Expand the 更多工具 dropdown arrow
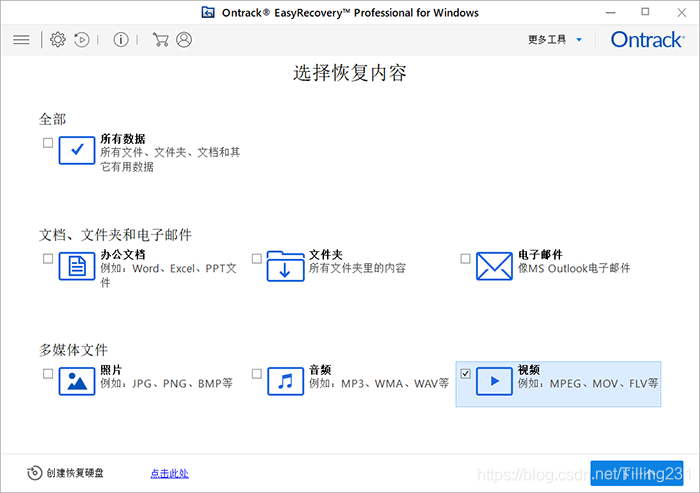 point(579,40)
